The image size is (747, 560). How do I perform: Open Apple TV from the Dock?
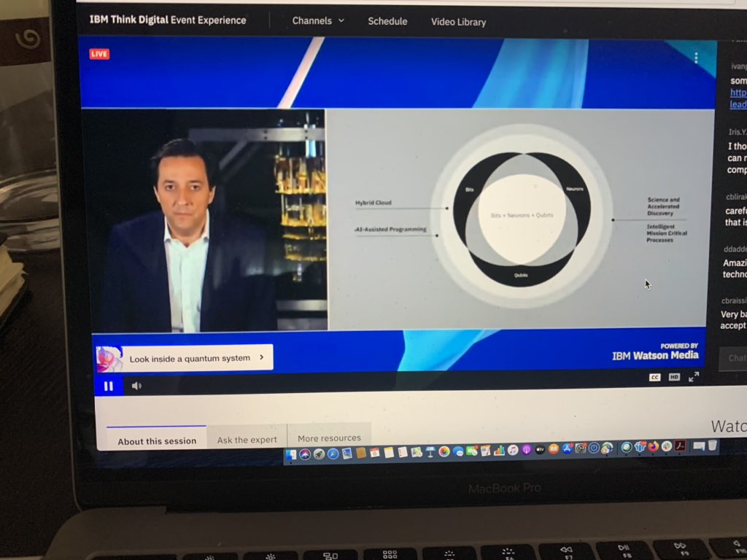pyautogui.click(x=540, y=449)
